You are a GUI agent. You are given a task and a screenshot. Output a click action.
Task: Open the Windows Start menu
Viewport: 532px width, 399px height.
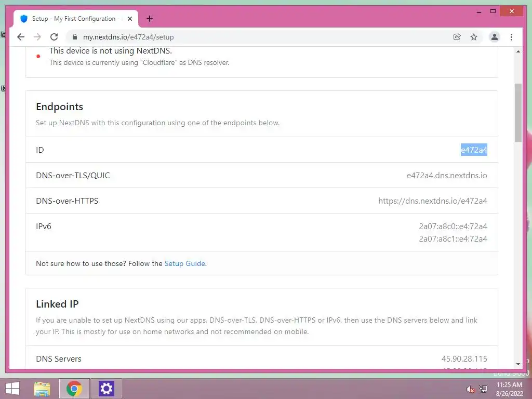12,389
